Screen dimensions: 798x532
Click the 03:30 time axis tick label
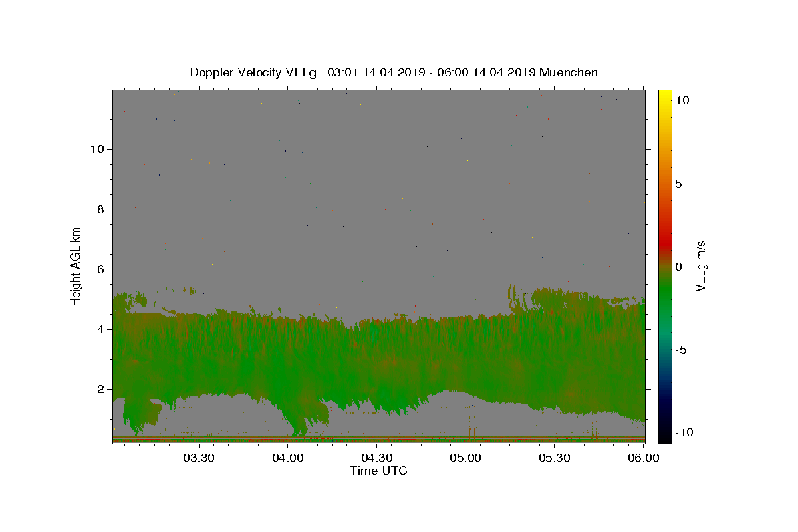click(198, 458)
